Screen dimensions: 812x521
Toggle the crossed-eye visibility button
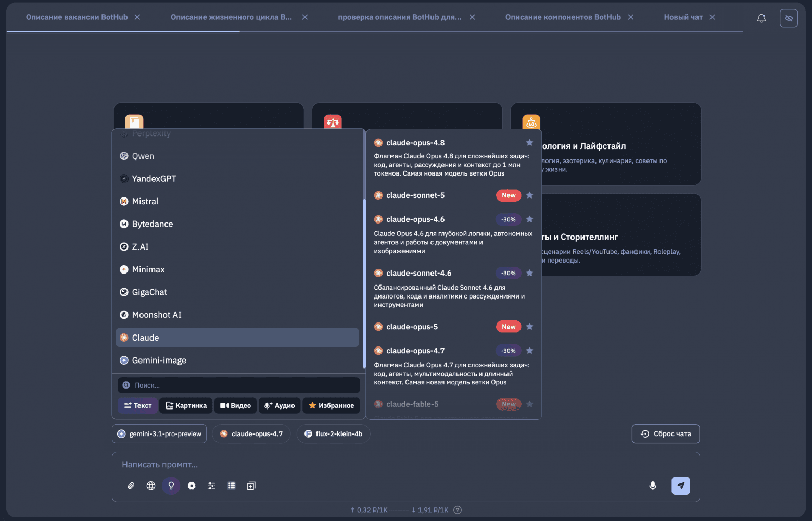(x=789, y=18)
